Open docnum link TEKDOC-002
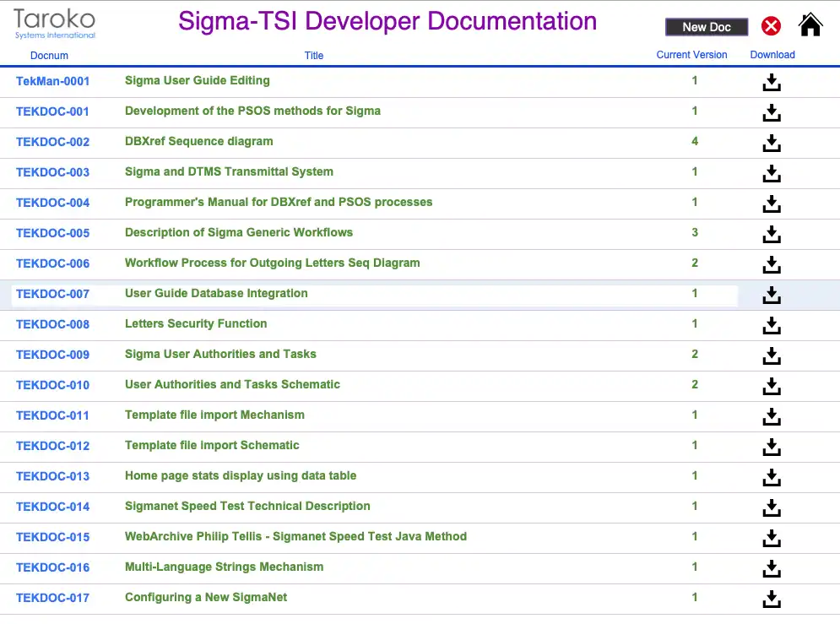 click(x=52, y=142)
